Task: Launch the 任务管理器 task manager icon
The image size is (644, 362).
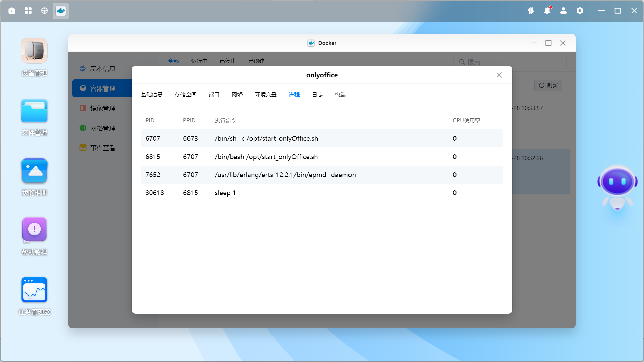Action: pyautogui.click(x=34, y=290)
